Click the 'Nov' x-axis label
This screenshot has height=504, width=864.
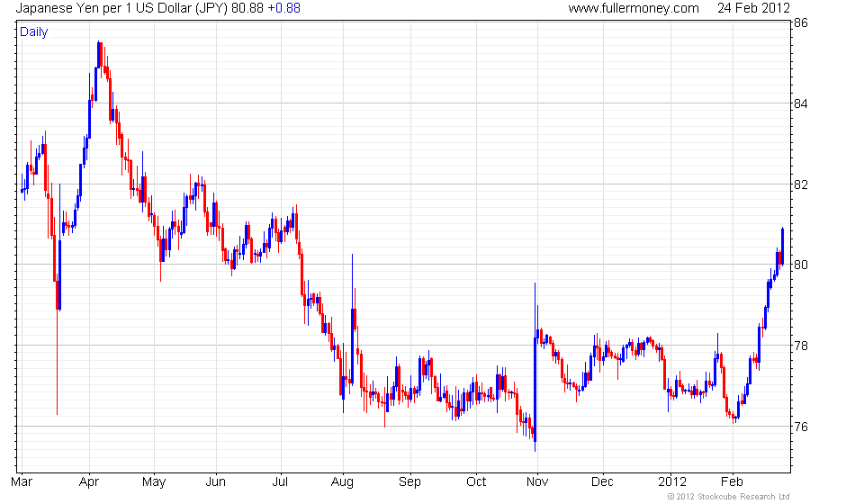coord(537,482)
